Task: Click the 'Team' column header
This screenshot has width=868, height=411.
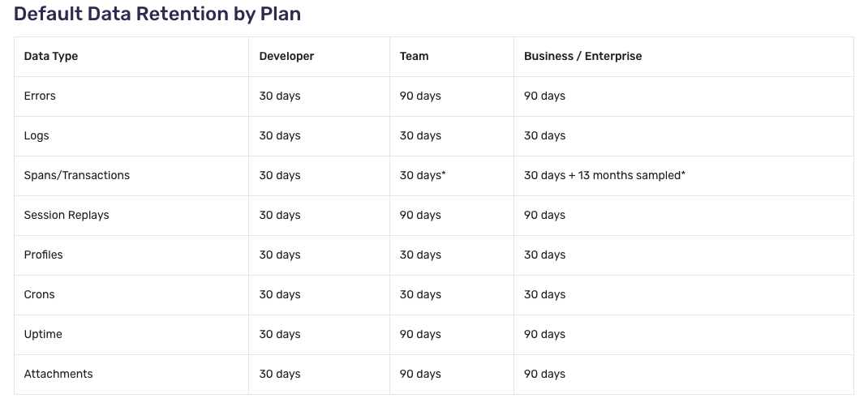Action: (414, 56)
